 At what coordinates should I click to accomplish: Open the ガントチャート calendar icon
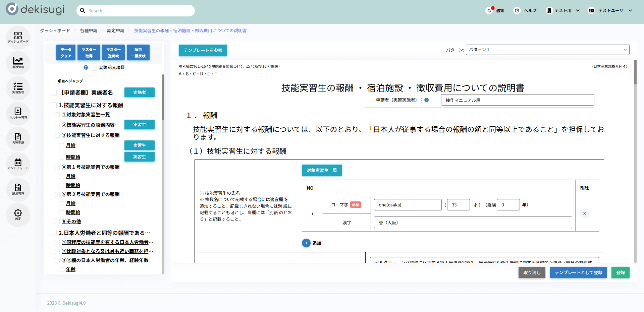(x=18, y=164)
